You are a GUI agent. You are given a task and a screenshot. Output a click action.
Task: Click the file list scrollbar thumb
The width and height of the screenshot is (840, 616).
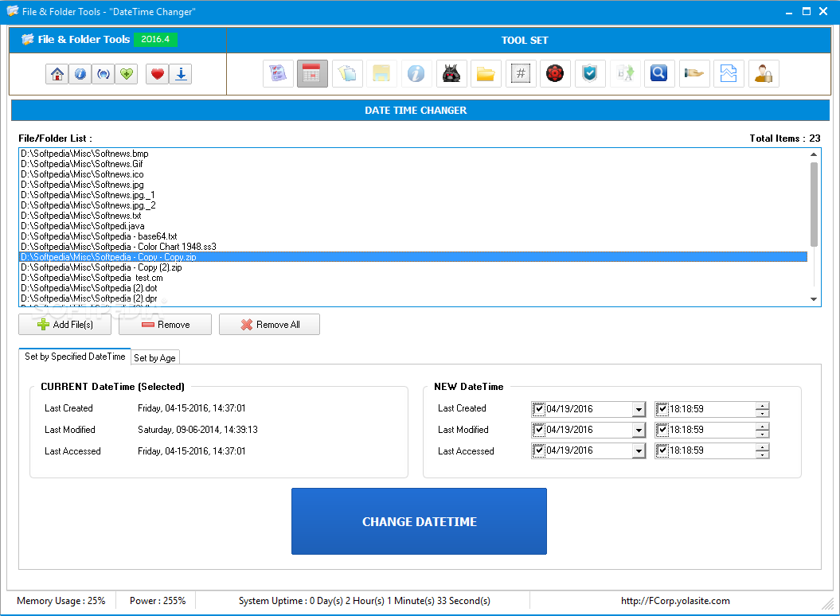click(x=814, y=204)
